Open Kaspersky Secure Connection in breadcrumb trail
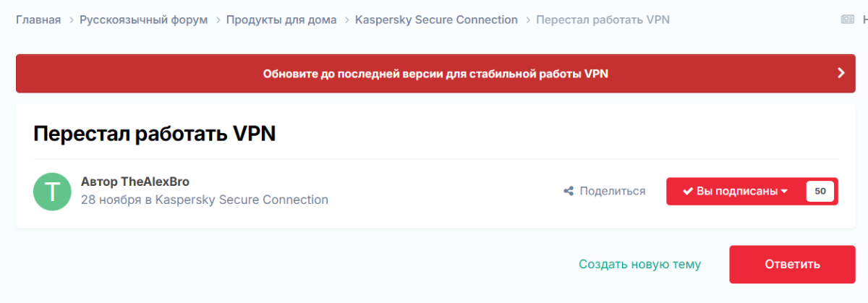The height and width of the screenshot is (303, 868). [436, 20]
